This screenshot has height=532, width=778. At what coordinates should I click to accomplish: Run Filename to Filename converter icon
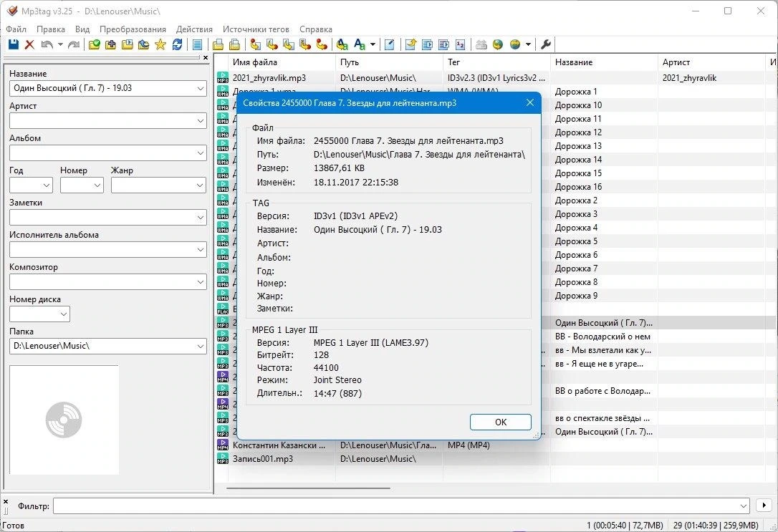point(288,44)
